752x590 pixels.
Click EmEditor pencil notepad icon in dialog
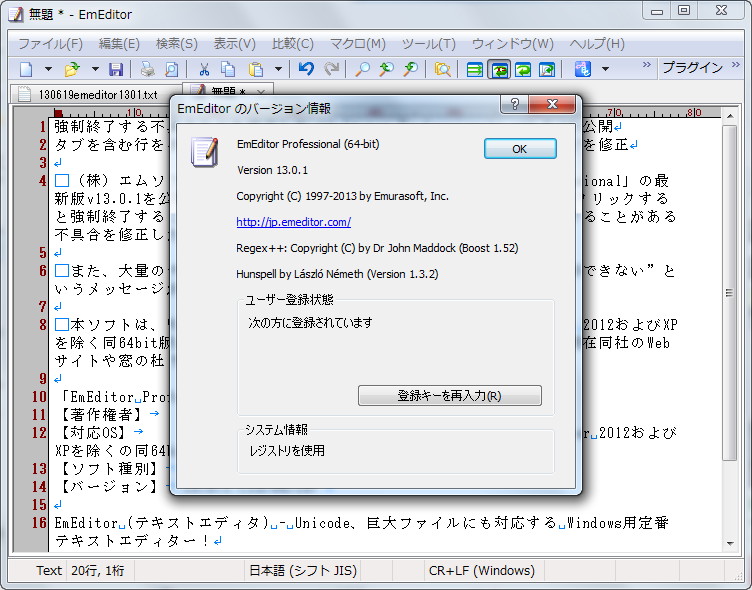tap(205, 152)
